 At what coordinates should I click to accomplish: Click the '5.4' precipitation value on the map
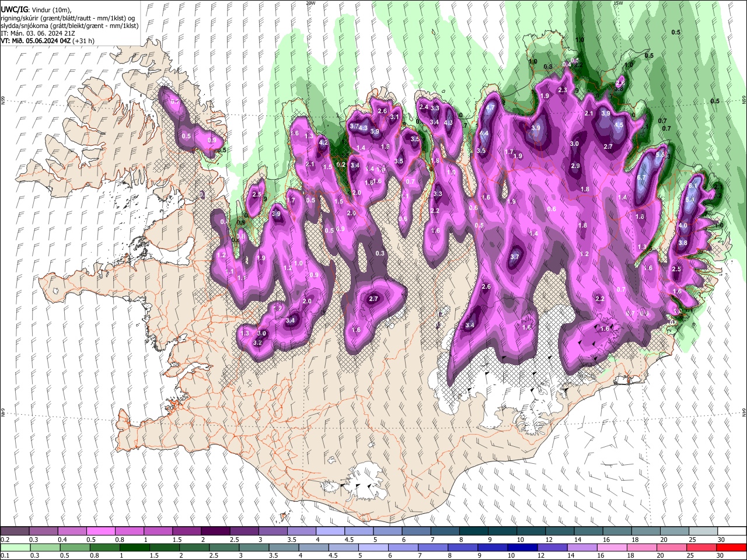click(690, 200)
